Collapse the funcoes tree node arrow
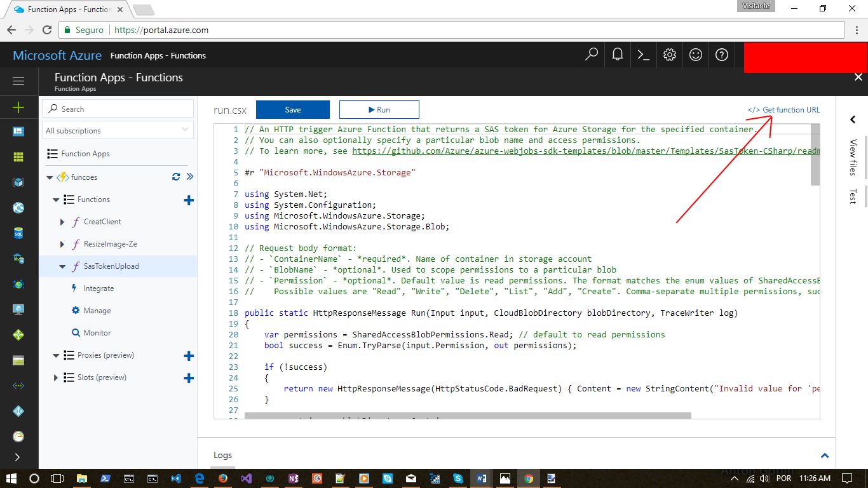Screen dimensions: 868x488 50,178
